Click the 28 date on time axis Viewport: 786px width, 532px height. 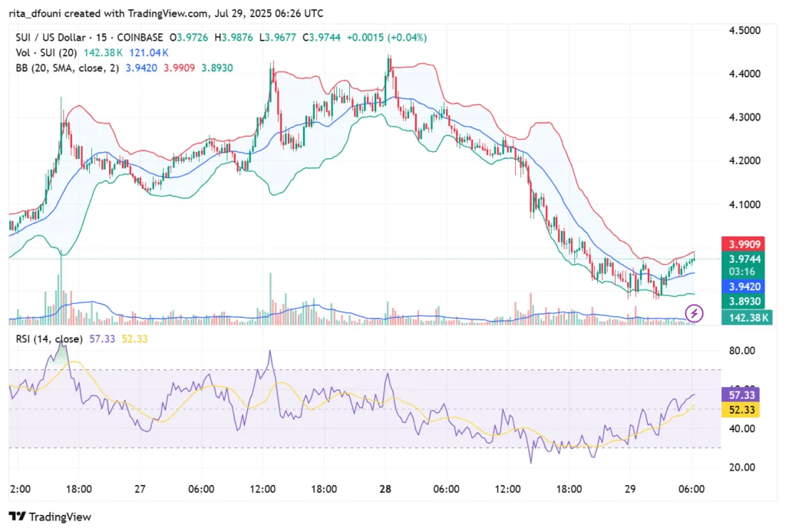pyautogui.click(x=385, y=488)
